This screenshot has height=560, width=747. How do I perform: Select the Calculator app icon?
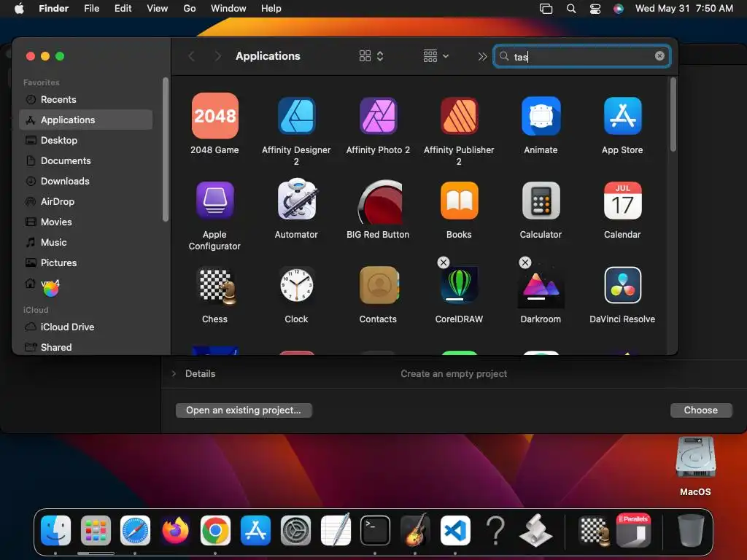[541, 201]
